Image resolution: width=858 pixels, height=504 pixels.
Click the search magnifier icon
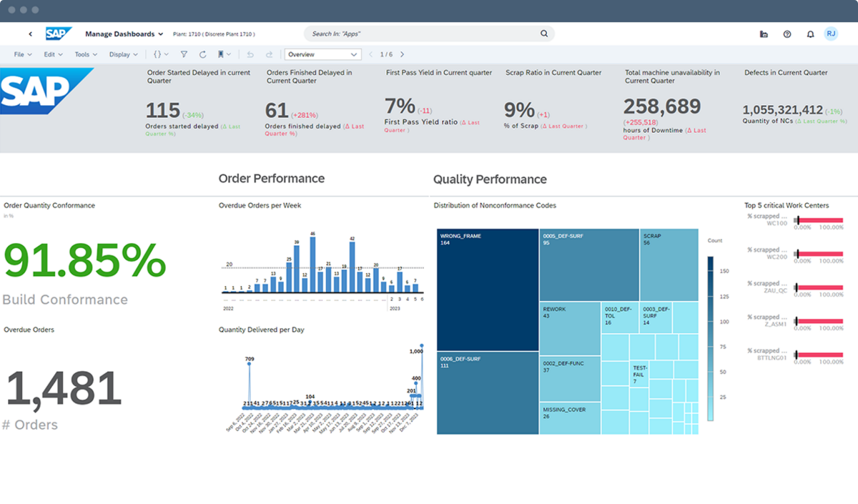point(543,34)
